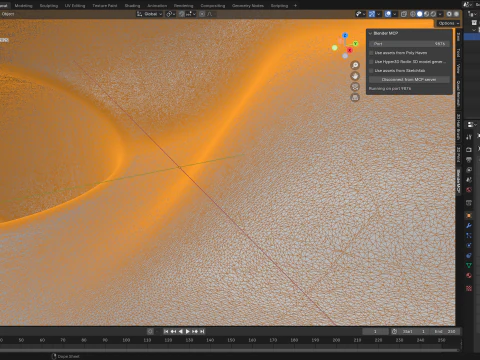Open the Tool properties tab icon
The image size is (480, 360).
(469, 137)
